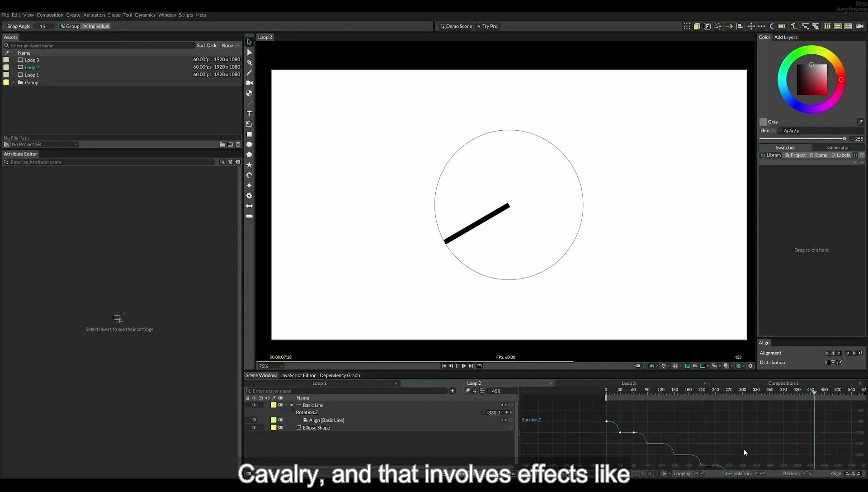Toggle Individual snapping mode
Viewport: 868px width, 492px height.
[x=96, y=26]
